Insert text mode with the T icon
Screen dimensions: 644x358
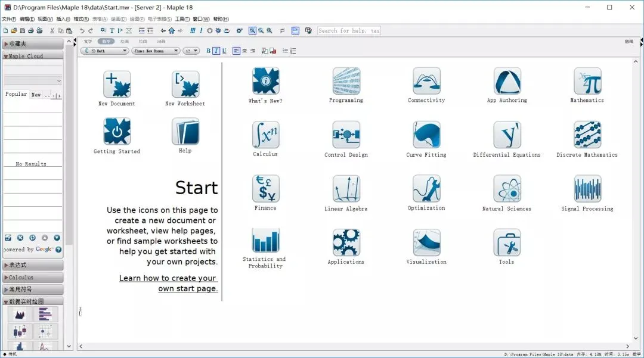[112, 30]
